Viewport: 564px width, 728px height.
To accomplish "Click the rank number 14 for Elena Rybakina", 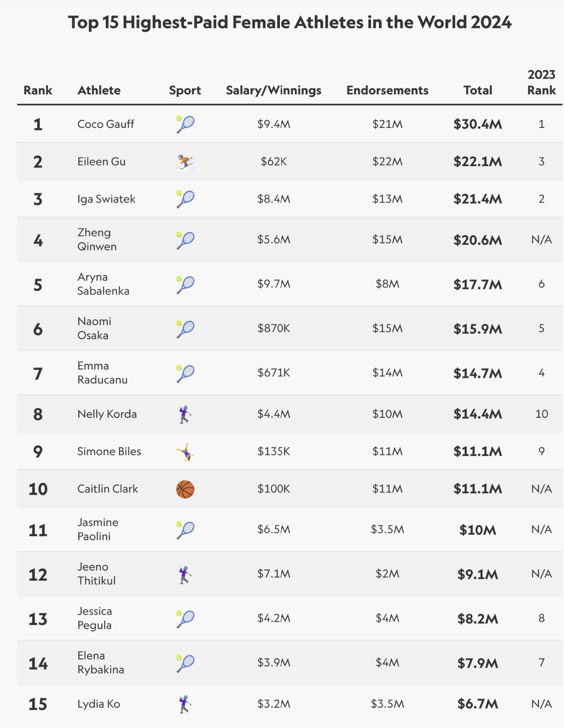I will (38, 664).
